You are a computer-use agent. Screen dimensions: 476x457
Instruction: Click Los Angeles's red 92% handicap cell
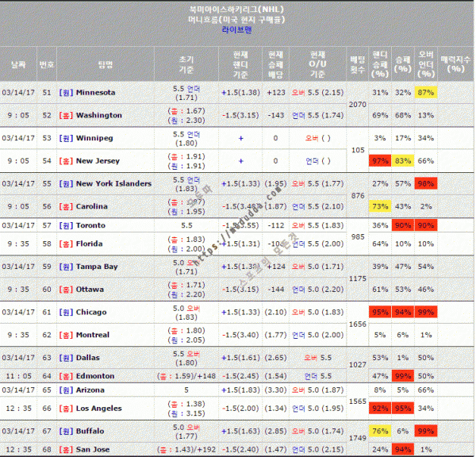[380, 408]
